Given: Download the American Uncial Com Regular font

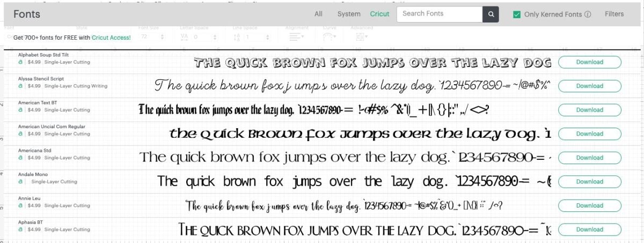Looking at the screenshot, I should coord(590,134).
